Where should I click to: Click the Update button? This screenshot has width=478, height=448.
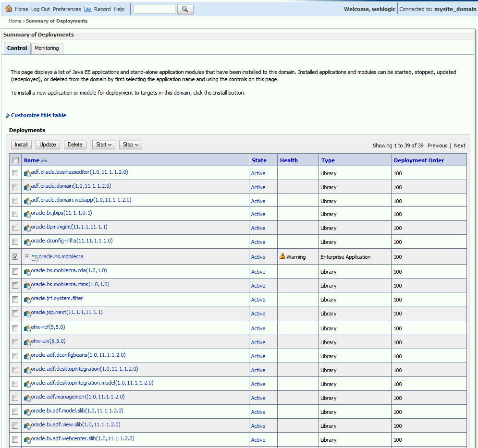coord(48,145)
